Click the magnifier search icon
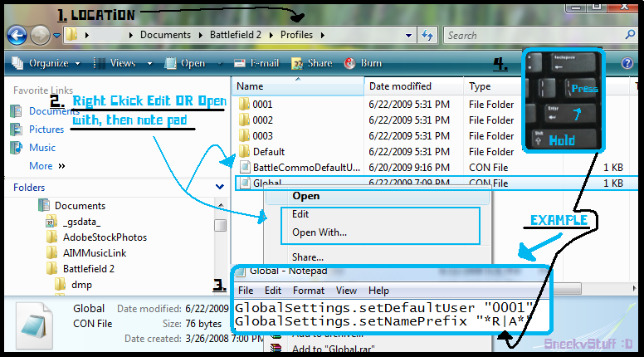 click(x=630, y=35)
